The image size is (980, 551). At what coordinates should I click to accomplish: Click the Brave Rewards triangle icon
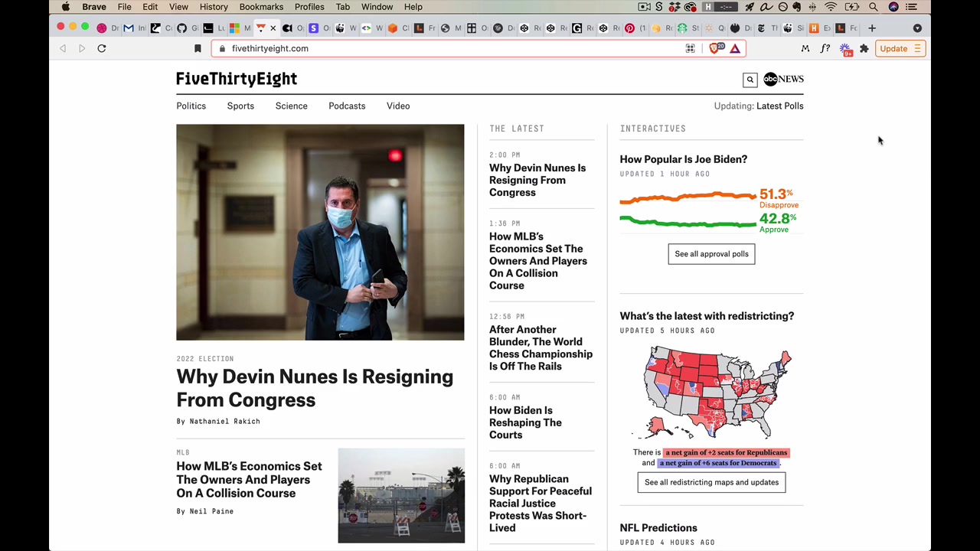735,48
